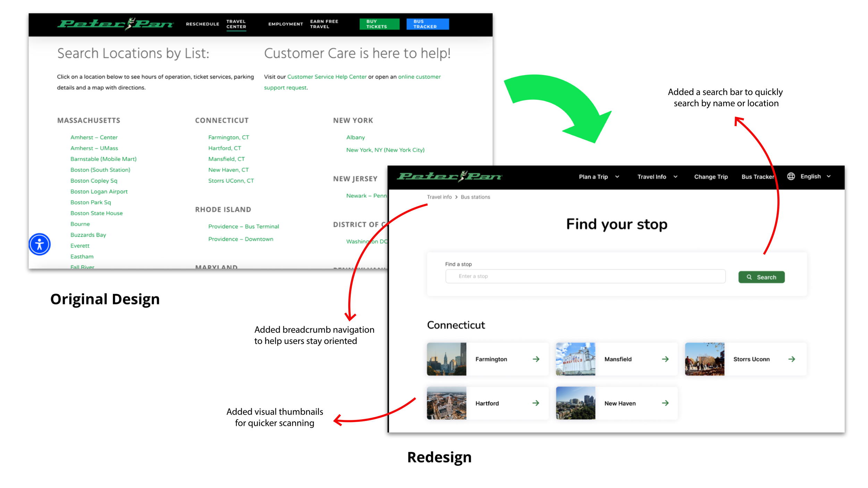Click Travel info breadcrumb link

[x=439, y=197]
